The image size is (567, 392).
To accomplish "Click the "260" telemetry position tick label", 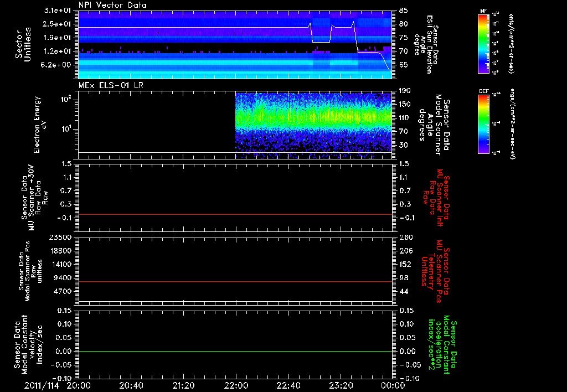I will (x=405, y=237).
